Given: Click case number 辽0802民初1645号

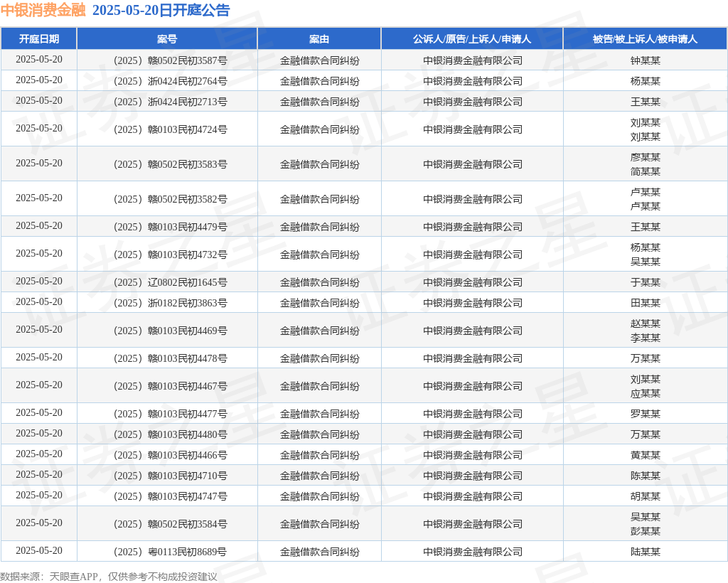Looking at the screenshot, I should click(x=170, y=282).
